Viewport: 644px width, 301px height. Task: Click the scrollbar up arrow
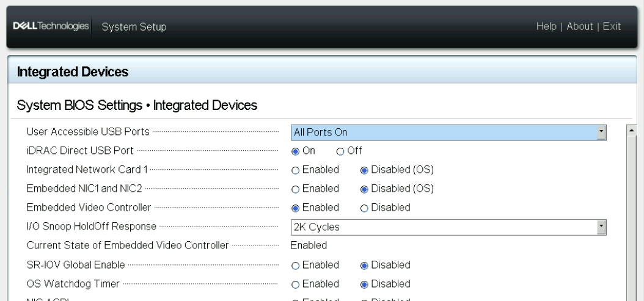click(x=633, y=129)
